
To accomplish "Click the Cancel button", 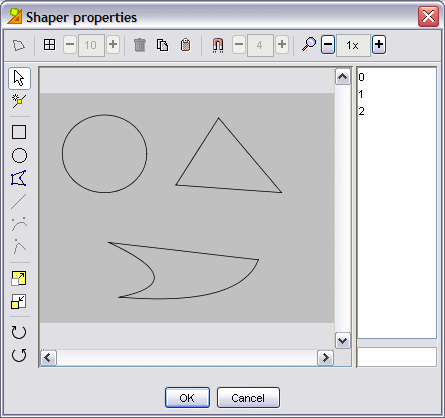I will pos(248,398).
